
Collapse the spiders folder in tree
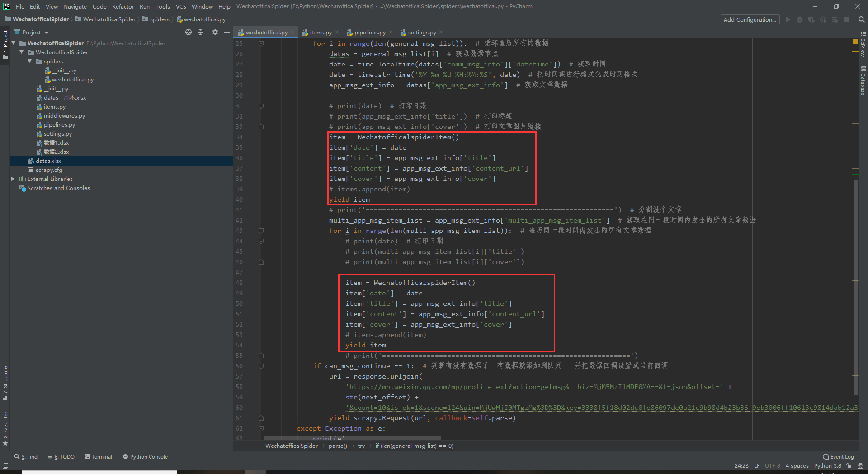click(x=30, y=62)
